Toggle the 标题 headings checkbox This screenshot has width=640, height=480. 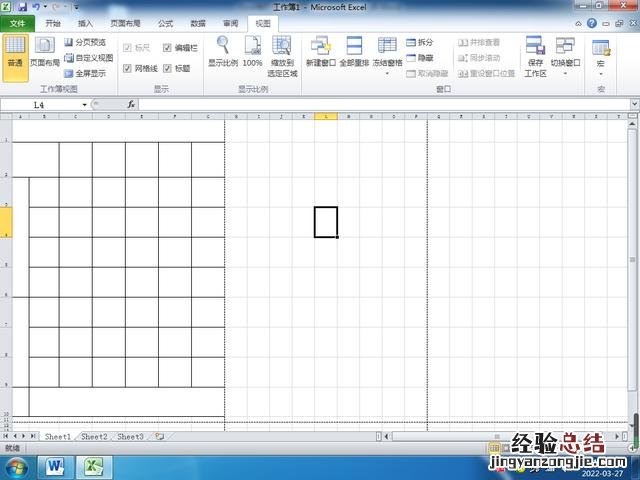pos(167,69)
